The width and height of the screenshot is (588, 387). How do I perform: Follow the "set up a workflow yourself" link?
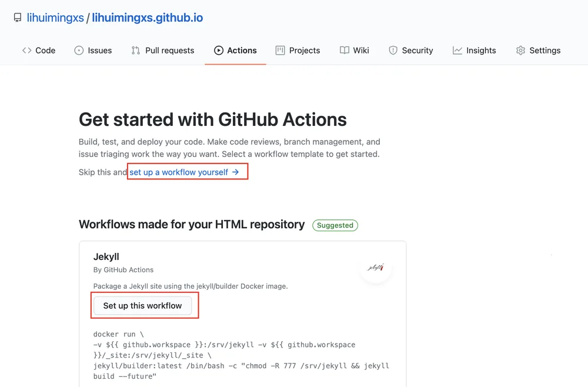click(x=184, y=172)
